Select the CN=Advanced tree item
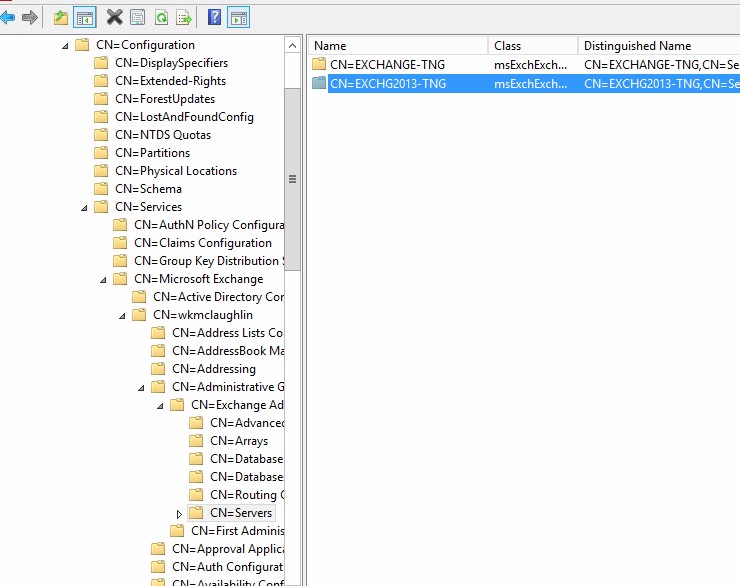 point(247,423)
